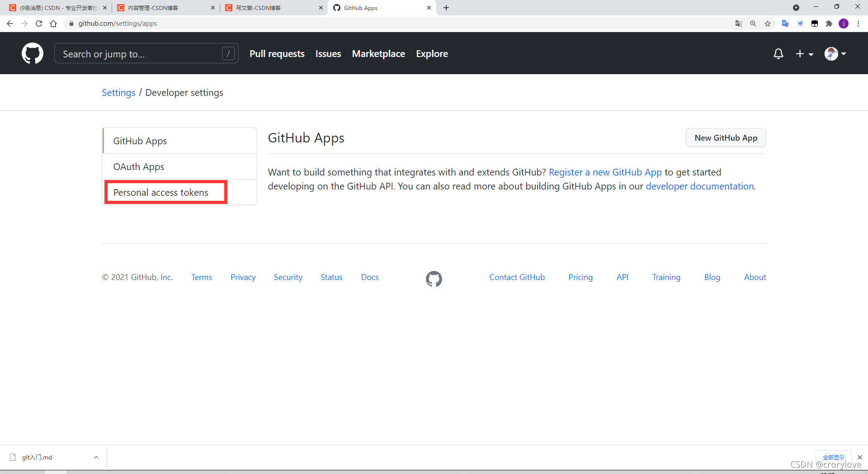Open Training footer link

[666, 277]
